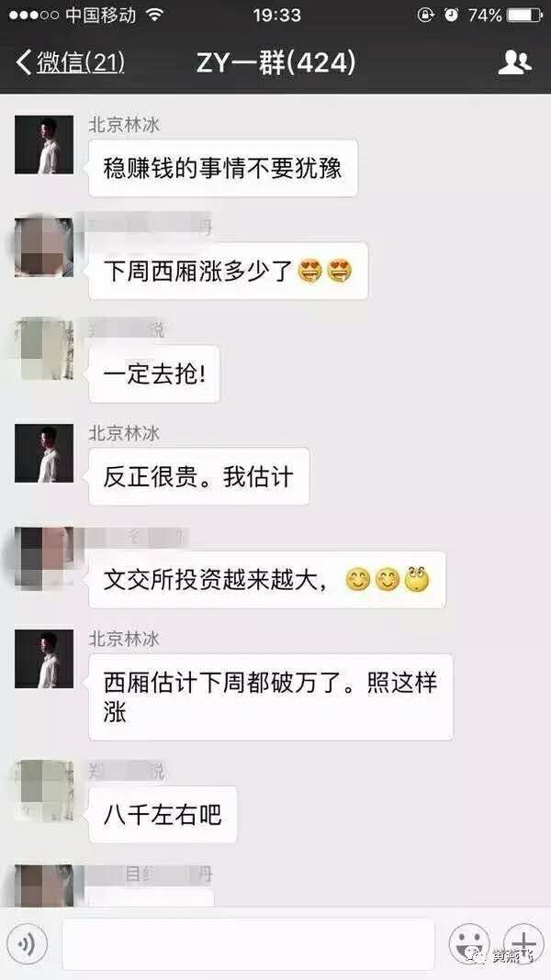551x980 pixels.
Task: Tap blurred avatar beside 一定去抢!
Action: tap(44, 351)
